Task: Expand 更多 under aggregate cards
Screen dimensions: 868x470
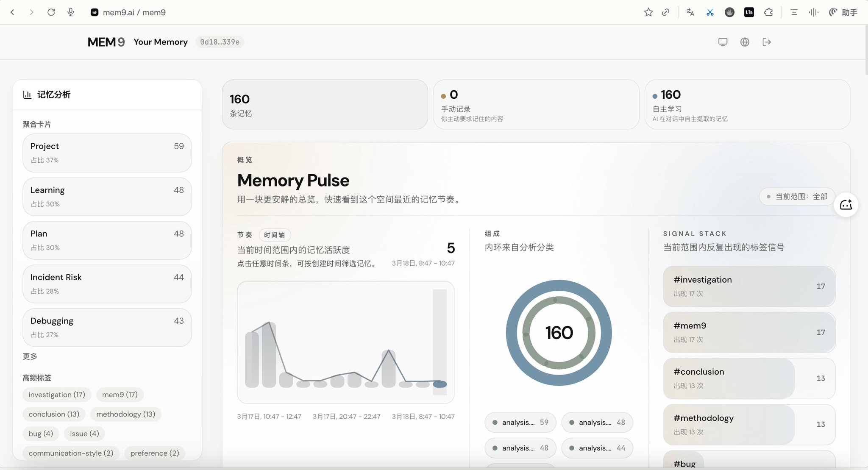Action: 30,356
